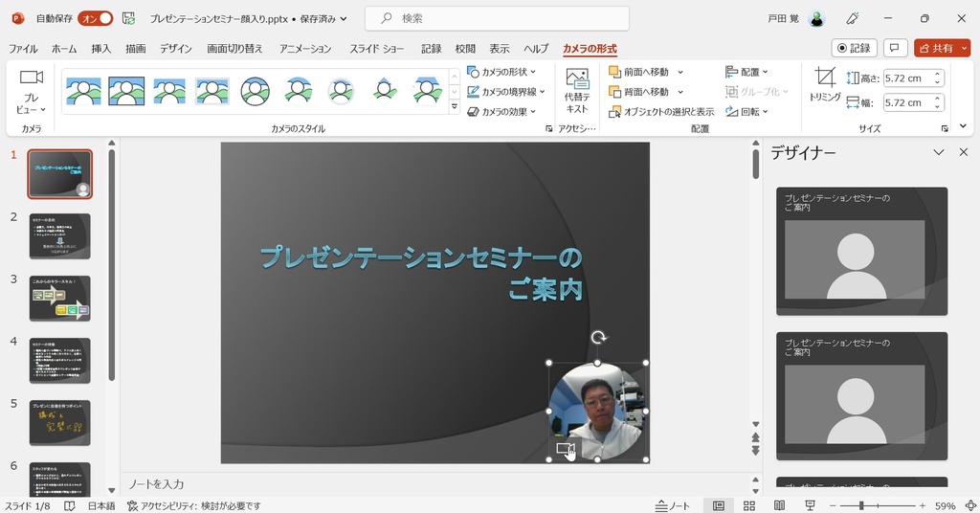This screenshot has height=513, width=980.
Task: Open the Camera Format (カメラの形式) tab
Action: 590,49
